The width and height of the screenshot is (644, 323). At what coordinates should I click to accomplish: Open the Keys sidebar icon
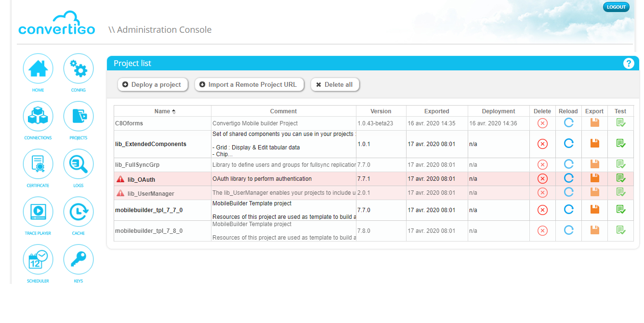tap(79, 259)
